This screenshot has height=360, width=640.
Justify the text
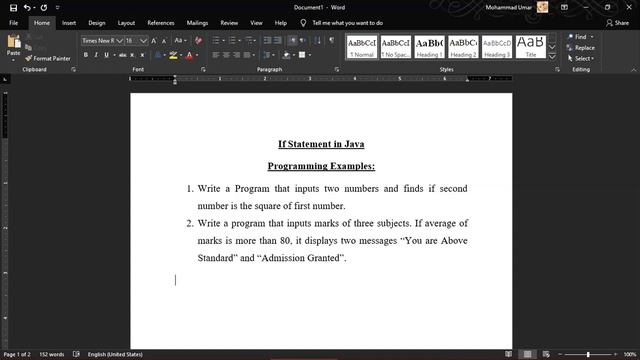247,55
